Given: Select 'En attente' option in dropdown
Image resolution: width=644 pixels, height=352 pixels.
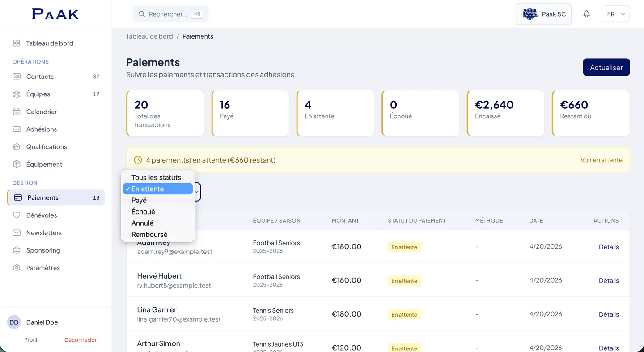Looking at the screenshot, I should (x=158, y=189).
